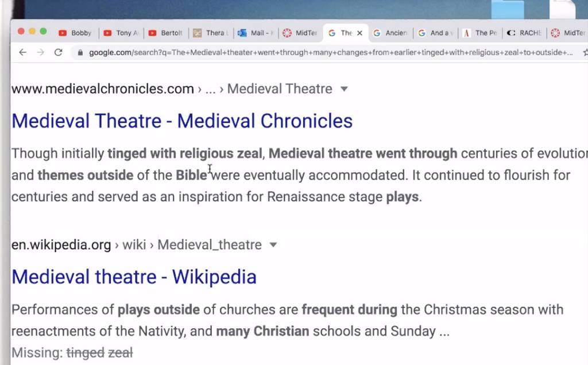Select the Bertolt YouTube tab

click(x=165, y=33)
